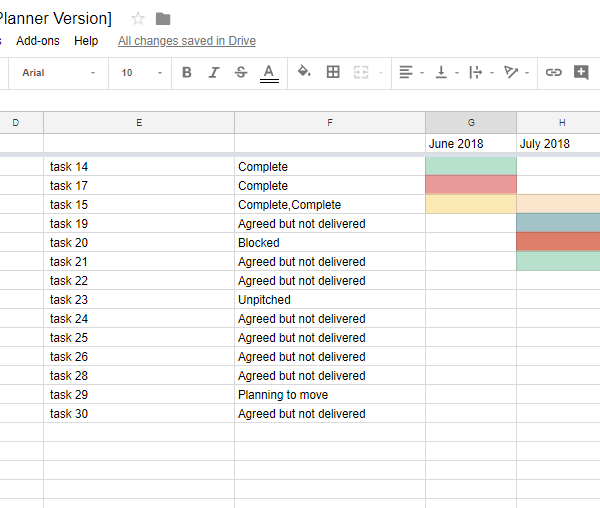Image resolution: width=600 pixels, height=508 pixels.
Task: Open the Help menu
Action: [x=86, y=41]
